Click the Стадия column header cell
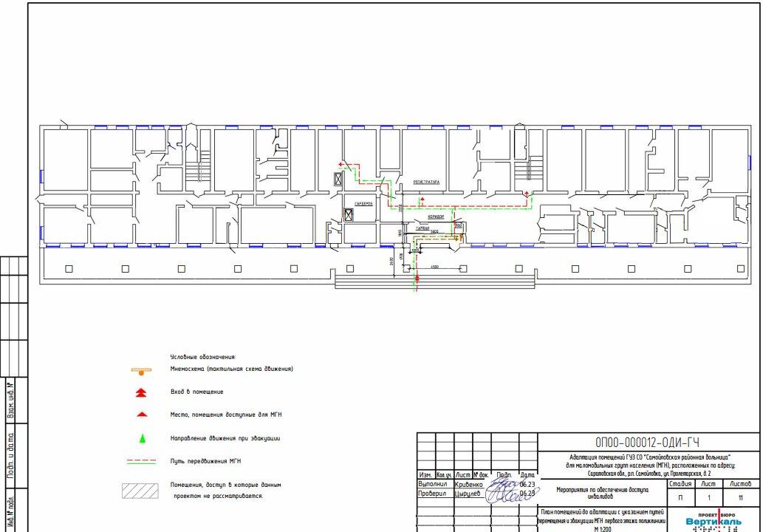The image size is (763, 532). 680,484
